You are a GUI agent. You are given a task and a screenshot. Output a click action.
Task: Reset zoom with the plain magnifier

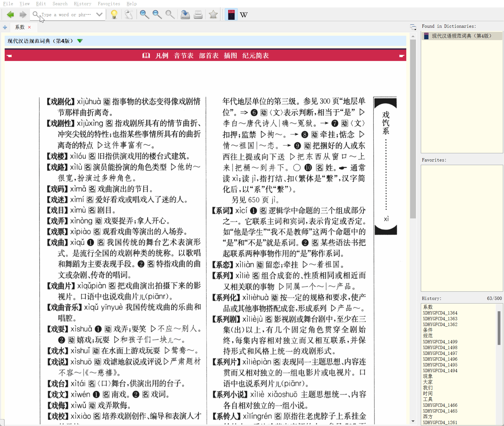click(170, 14)
